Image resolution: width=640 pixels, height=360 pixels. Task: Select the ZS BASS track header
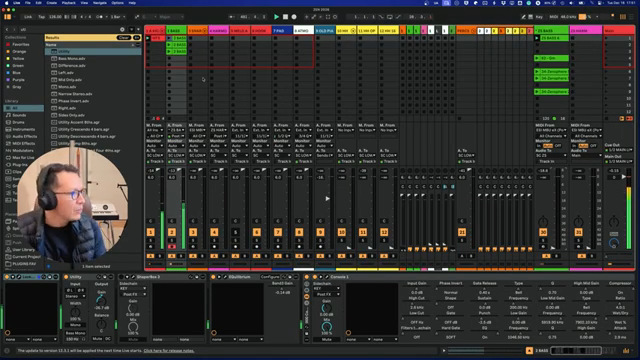551,31
